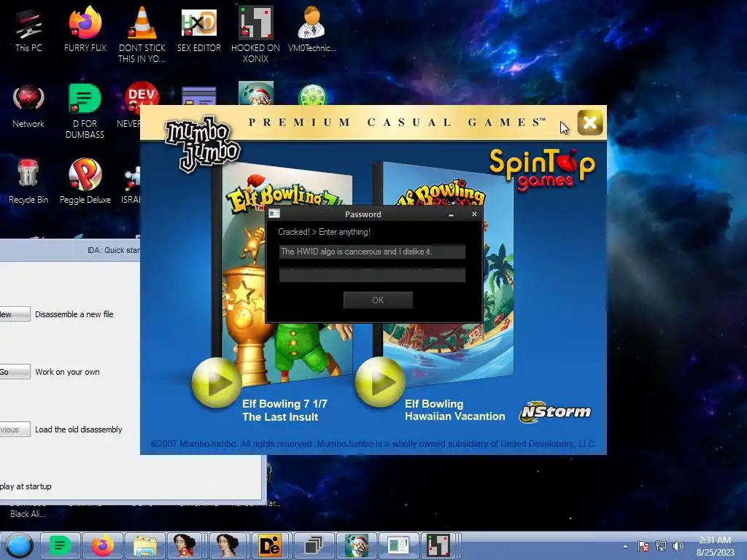The height and width of the screenshot is (560, 747).
Task: Launch the HOOKED ON XONIX shortcut
Action: [x=255, y=34]
